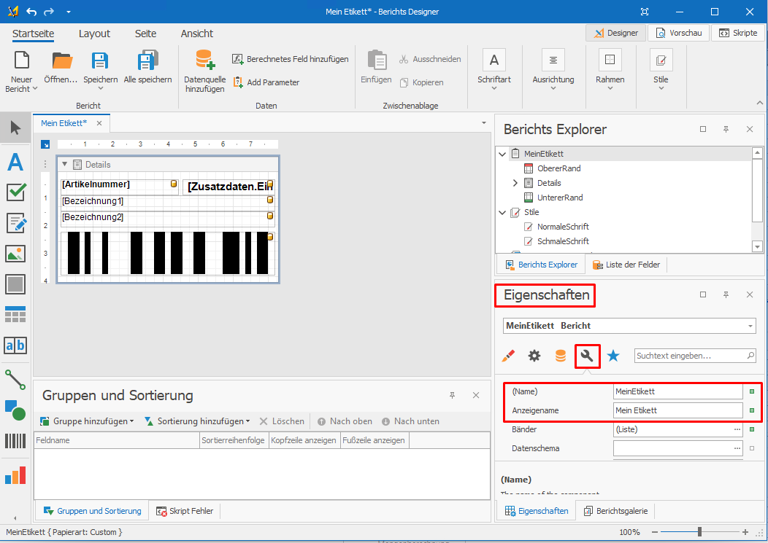
Task: Switch to Skripte view
Action: pyautogui.click(x=738, y=33)
